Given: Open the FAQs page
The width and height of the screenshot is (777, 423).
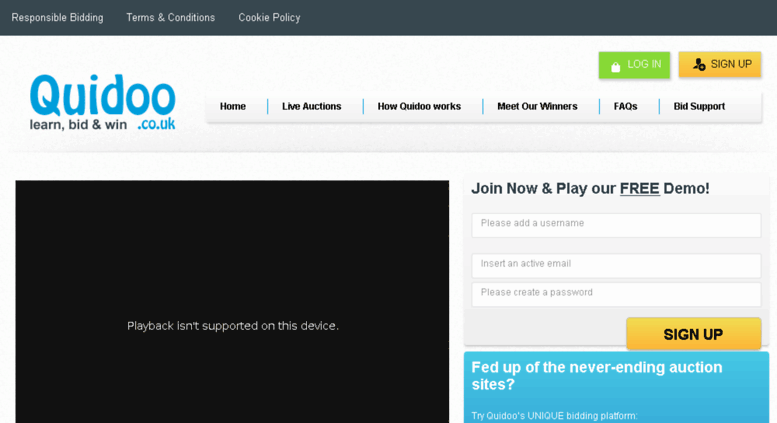Looking at the screenshot, I should click(625, 106).
